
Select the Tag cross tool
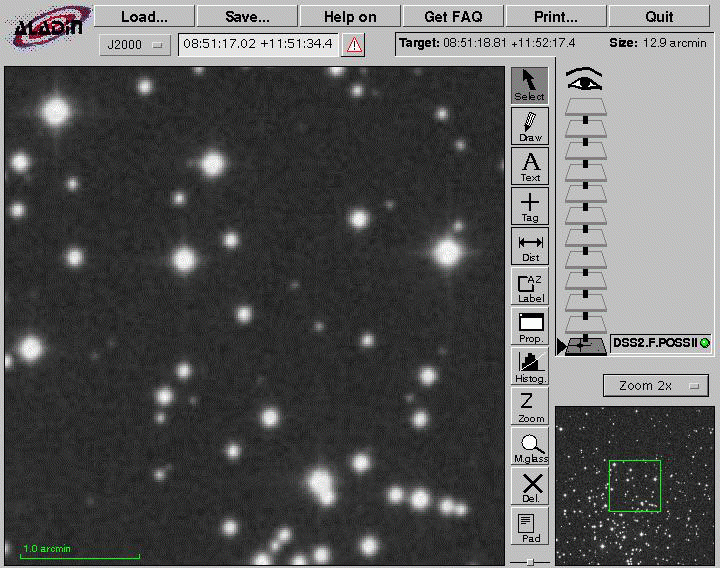click(530, 206)
